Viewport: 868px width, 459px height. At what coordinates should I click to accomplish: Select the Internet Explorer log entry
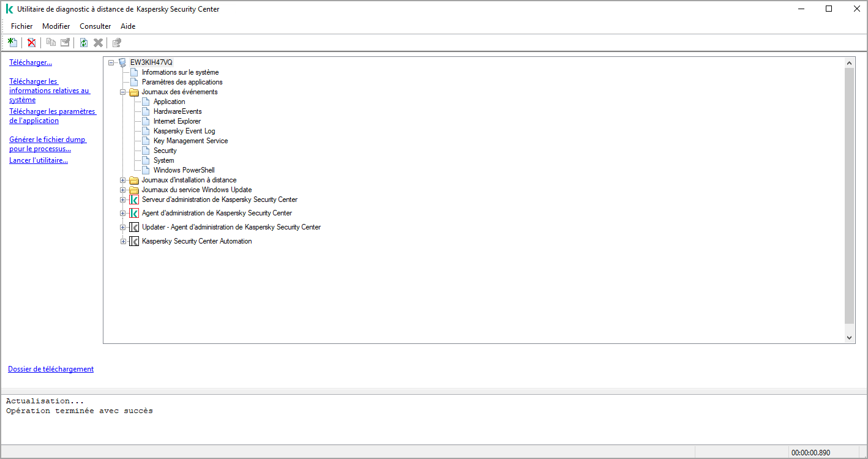tap(177, 121)
